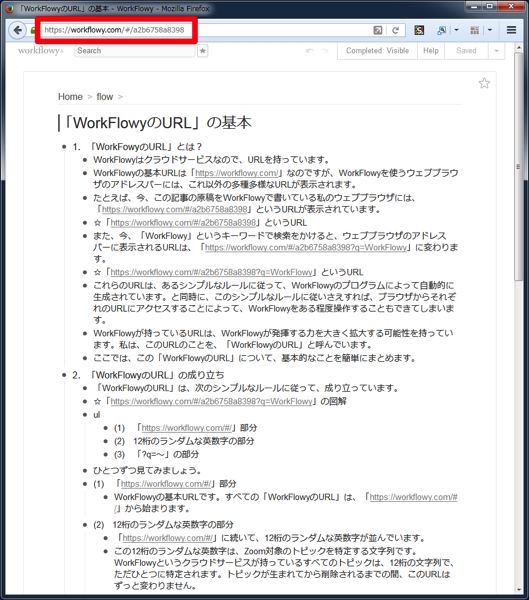
Task: Click the line 「WorkFlowyのURL」は、次のシンプルなルール
Action: (x=247, y=388)
